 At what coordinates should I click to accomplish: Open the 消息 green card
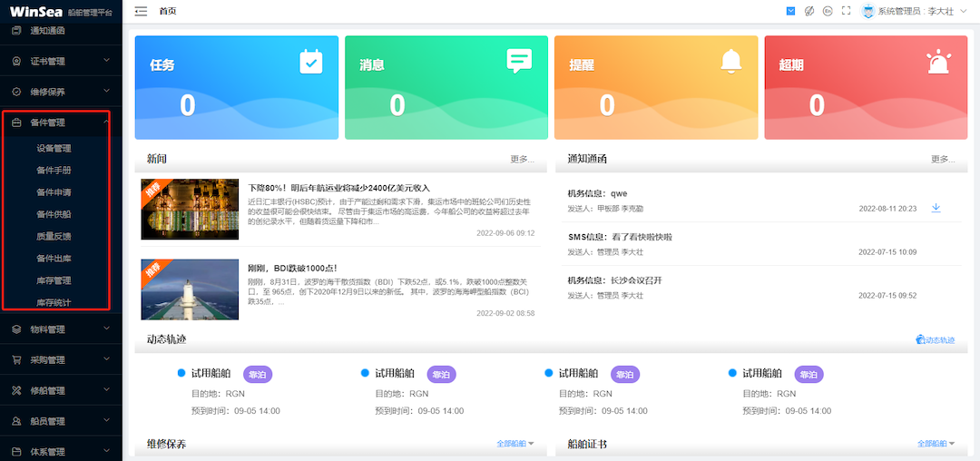(x=446, y=87)
